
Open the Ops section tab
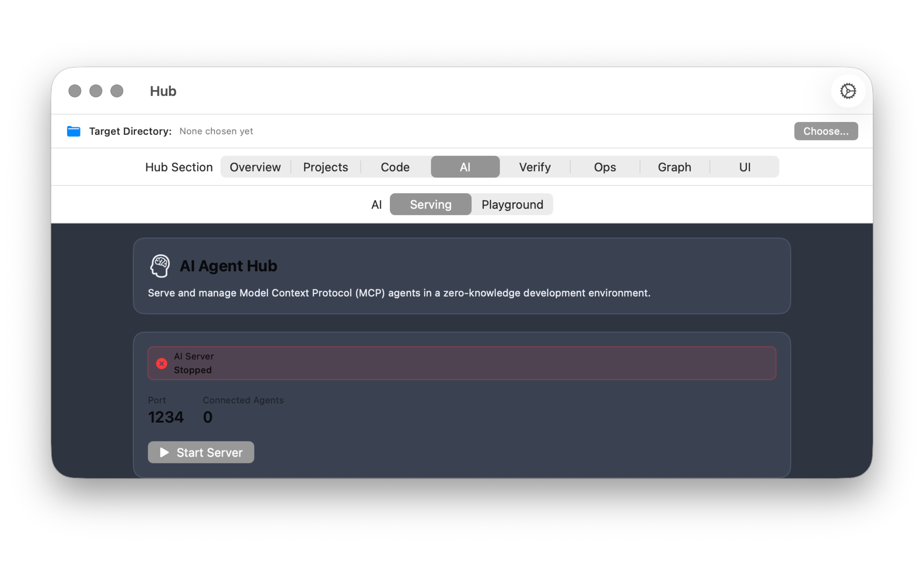tap(605, 167)
